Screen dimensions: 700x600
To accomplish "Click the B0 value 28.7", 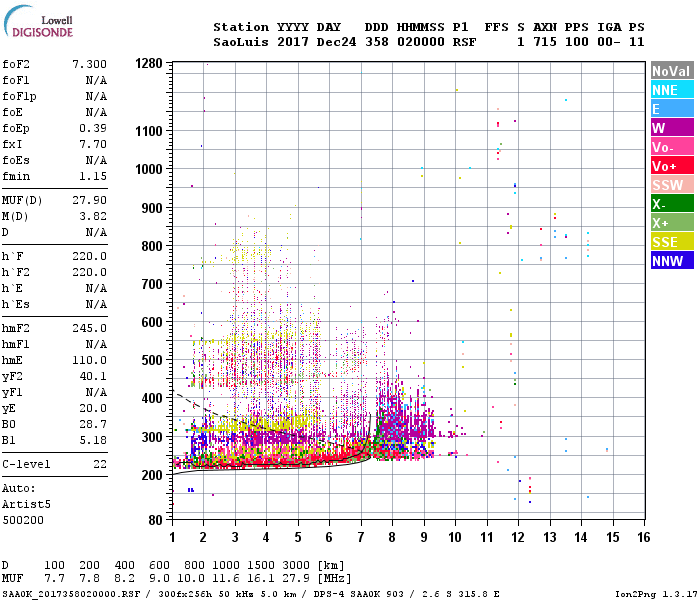I will click(93, 425).
